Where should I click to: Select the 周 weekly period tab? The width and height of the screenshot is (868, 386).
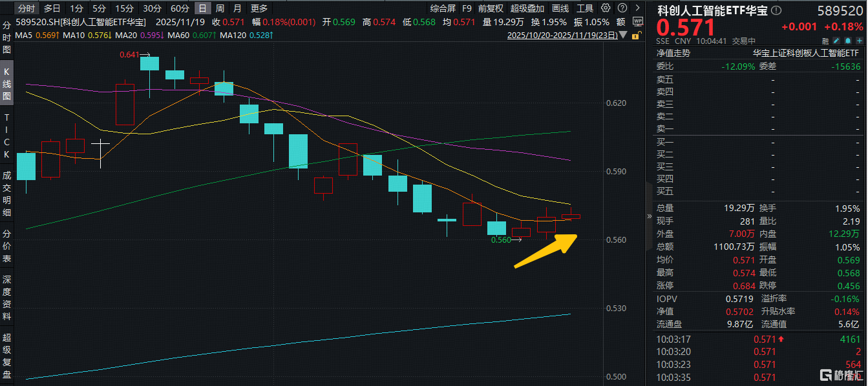[x=220, y=8]
